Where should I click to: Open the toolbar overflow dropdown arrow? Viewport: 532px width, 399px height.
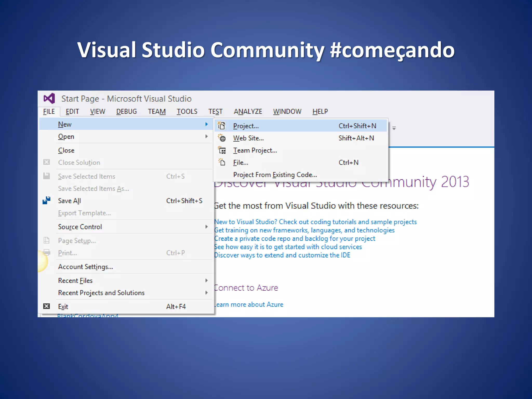(394, 128)
